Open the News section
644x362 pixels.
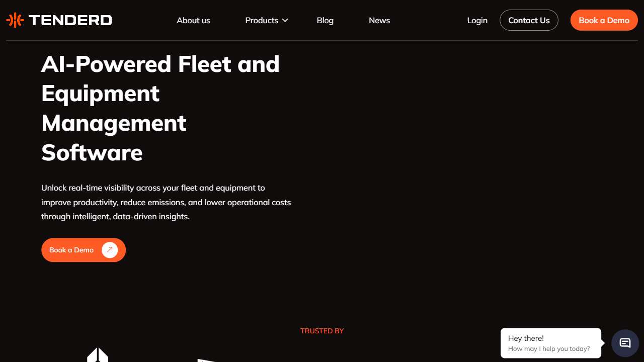pyautogui.click(x=379, y=20)
